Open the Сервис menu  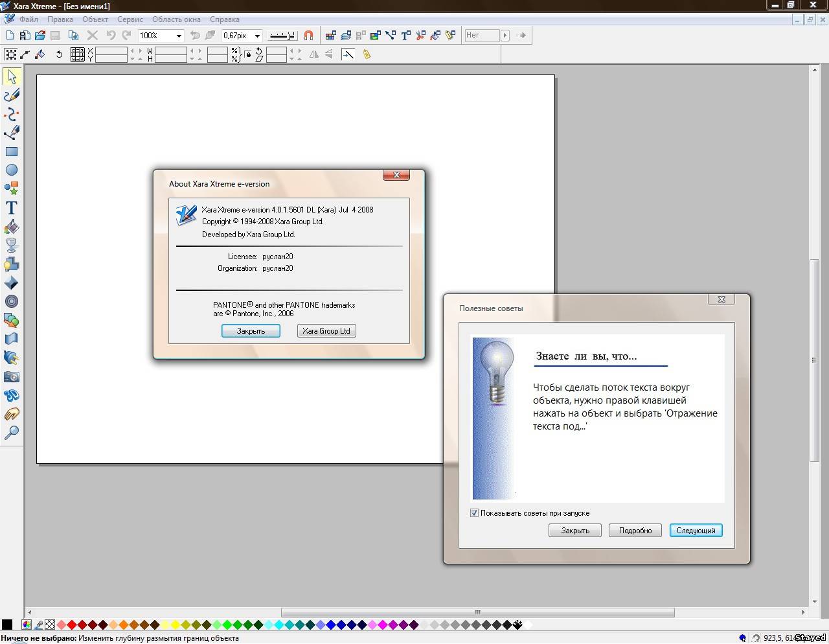[x=130, y=19]
